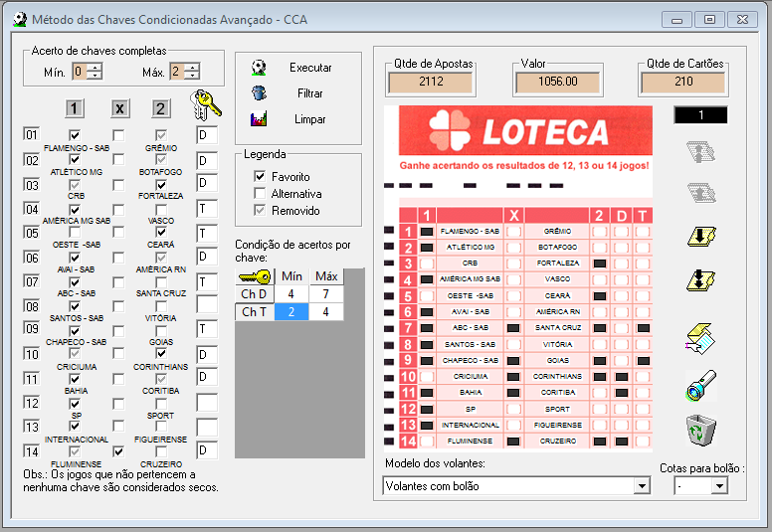
Task: Click FLAMENGO - SAB on the Loteca card
Action: (x=470, y=232)
